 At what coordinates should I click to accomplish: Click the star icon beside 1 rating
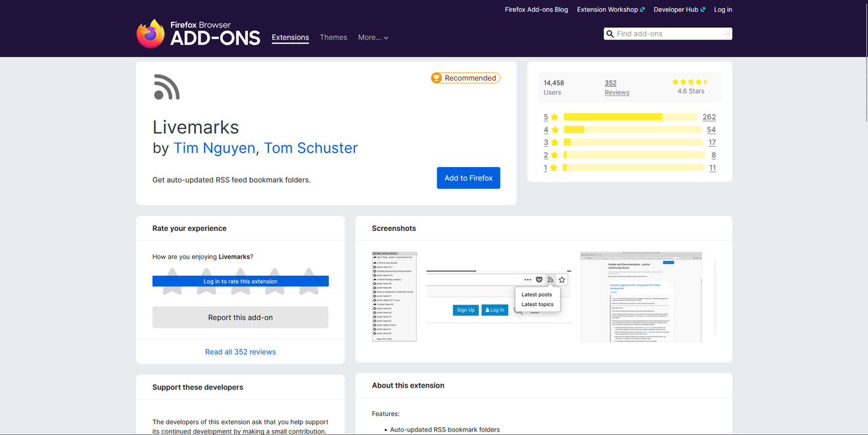(x=554, y=168)
